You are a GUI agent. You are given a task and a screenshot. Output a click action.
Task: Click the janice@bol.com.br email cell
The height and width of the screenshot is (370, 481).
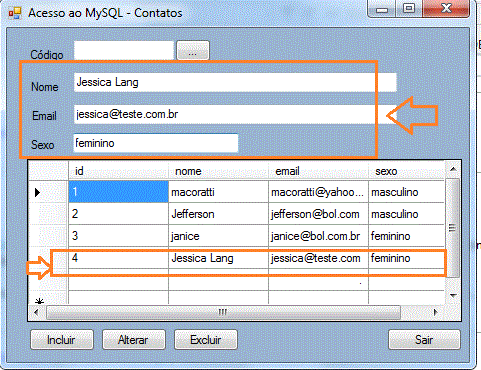tap(318, 236)
